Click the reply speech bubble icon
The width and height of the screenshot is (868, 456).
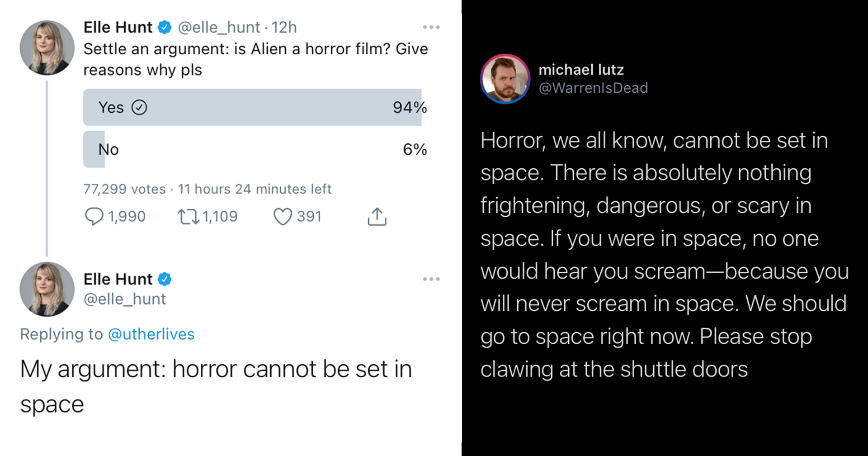pos(94,216)
